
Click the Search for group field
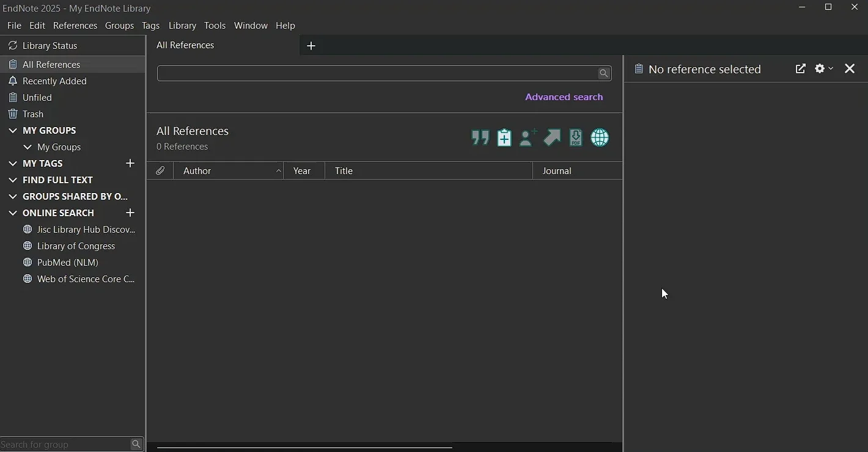(65, 444)
